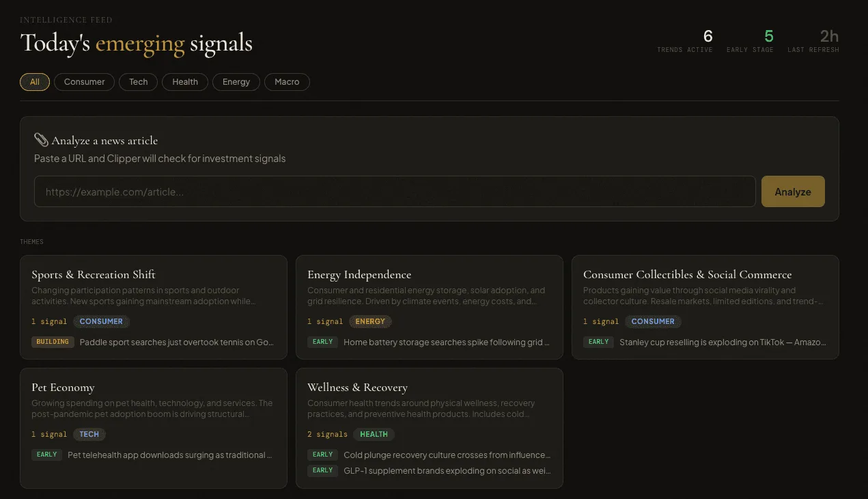Open the cold plunge recovery culture signal
Viewport: 868px width, 499px height.
tap(447, 455)
